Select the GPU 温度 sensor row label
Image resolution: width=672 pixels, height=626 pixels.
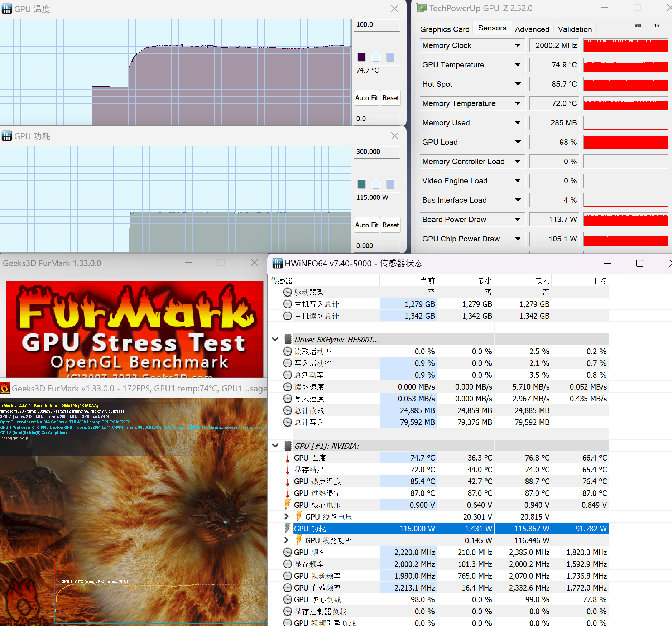click(x=310, y=458)
